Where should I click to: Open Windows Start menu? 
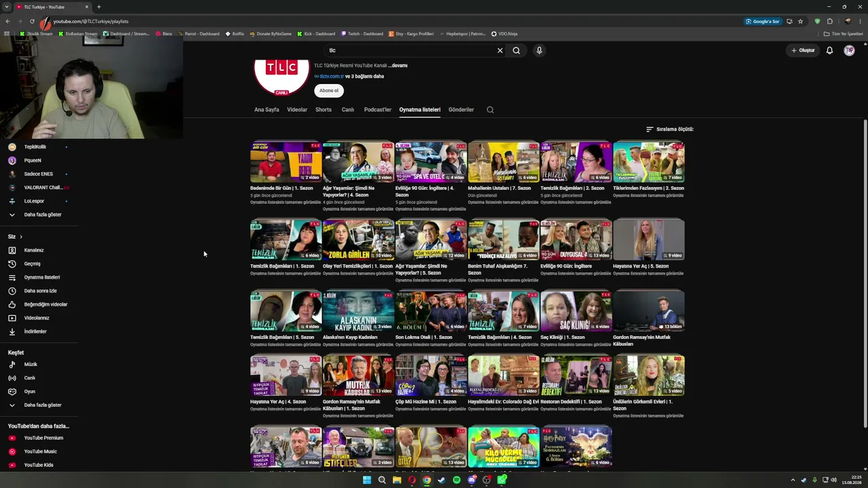point(367,480)
